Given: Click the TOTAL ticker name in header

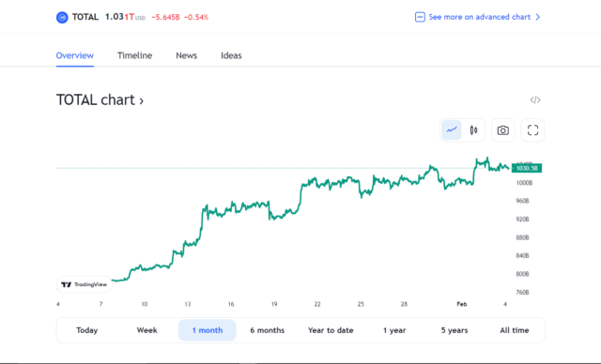Looking at the screenshot, I should pyautogui.click(x=85, y=17).
